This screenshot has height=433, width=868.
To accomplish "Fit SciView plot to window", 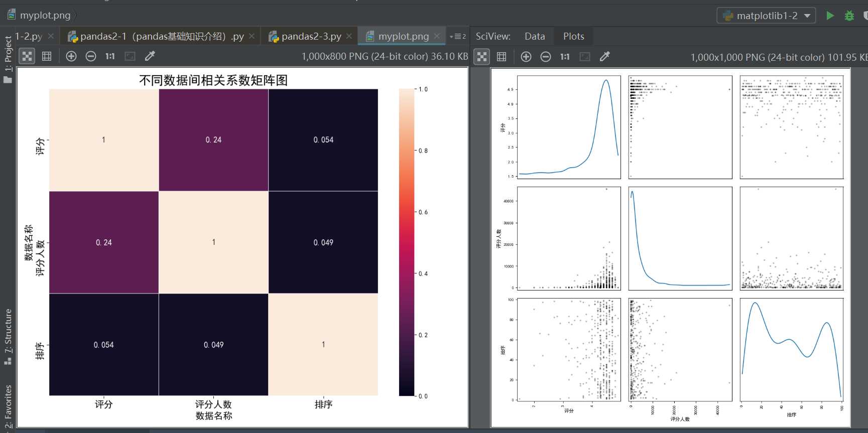I will click(585, 57).
